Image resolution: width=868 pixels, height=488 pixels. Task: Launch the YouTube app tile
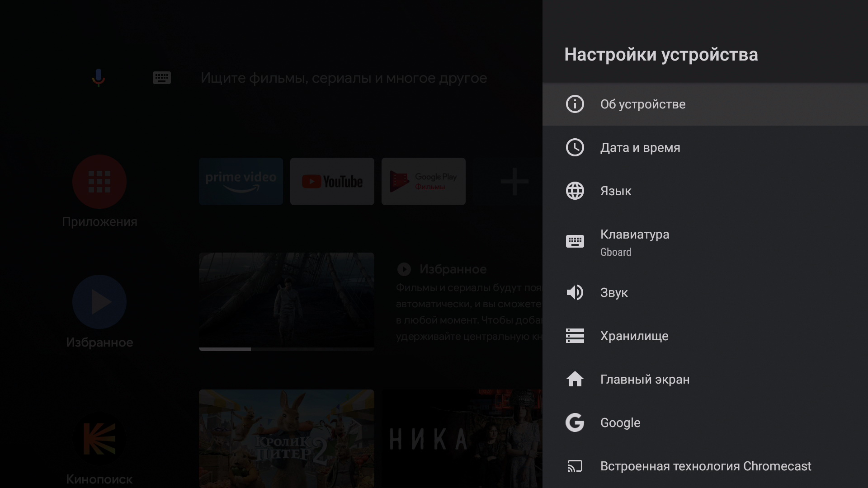[x=332, y=181]
